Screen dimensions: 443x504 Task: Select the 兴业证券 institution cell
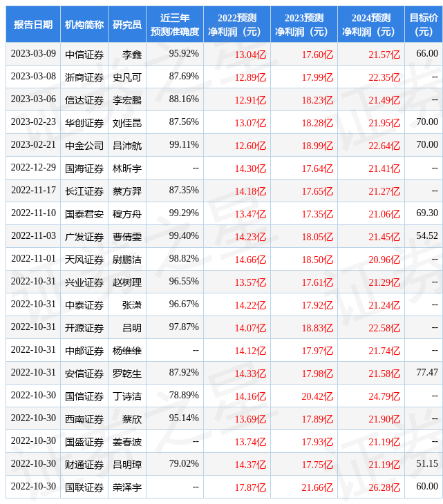tap(84, 282)
